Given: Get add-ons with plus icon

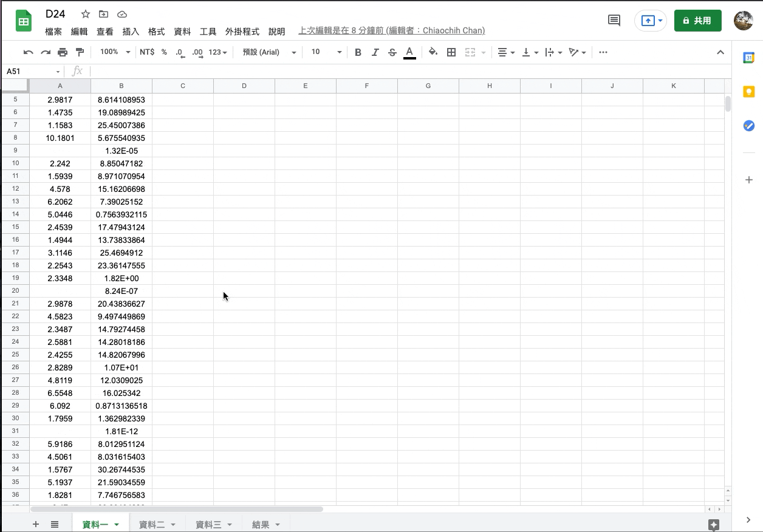Looking at the screenshot, I should 749,180.
